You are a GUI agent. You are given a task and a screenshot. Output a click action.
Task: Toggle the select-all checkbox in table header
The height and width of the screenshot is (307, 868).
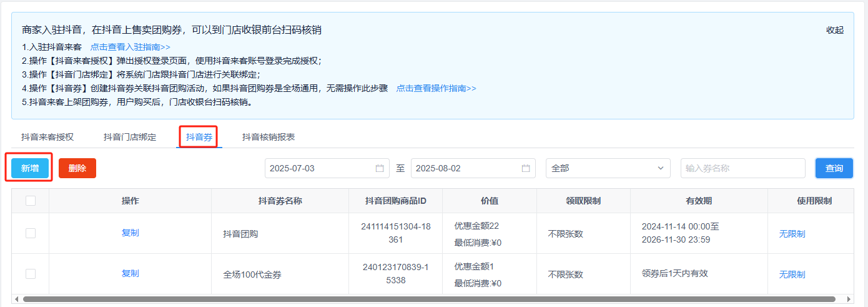tap(30, 201)
